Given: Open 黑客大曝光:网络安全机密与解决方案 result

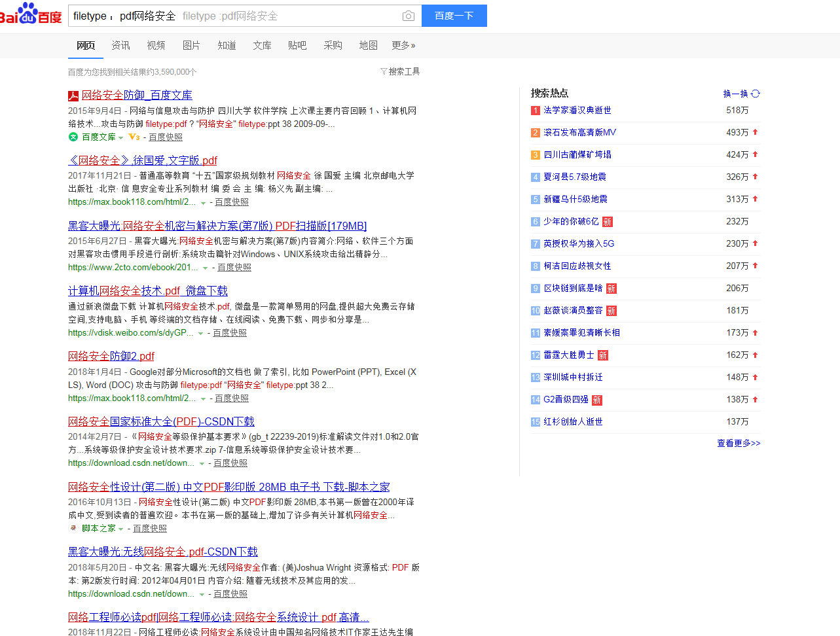Looking at the screenshot, I should (x=217, y=226).
